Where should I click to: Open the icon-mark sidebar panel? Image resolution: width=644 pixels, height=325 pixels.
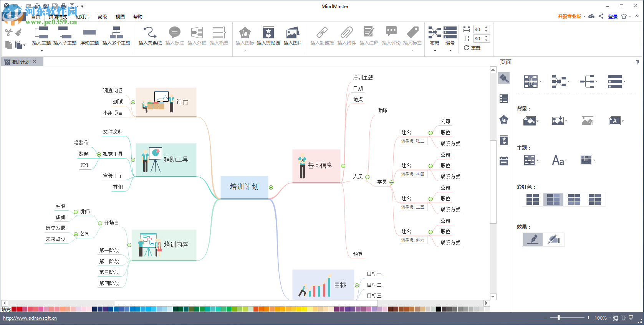504,119
